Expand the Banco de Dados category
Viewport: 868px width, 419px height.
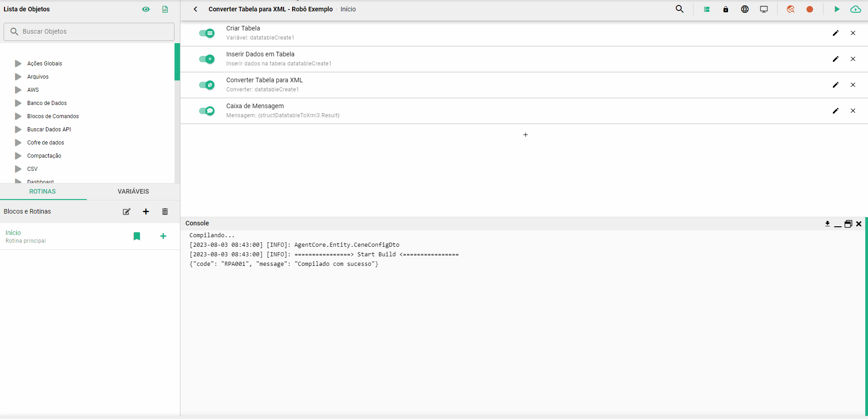(x=18, y=103)
